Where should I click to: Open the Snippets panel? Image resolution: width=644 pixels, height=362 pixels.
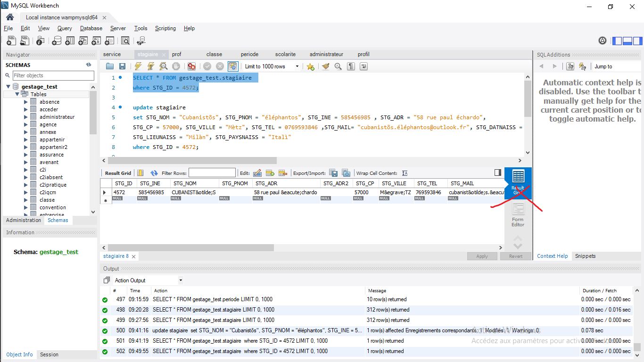585,256
